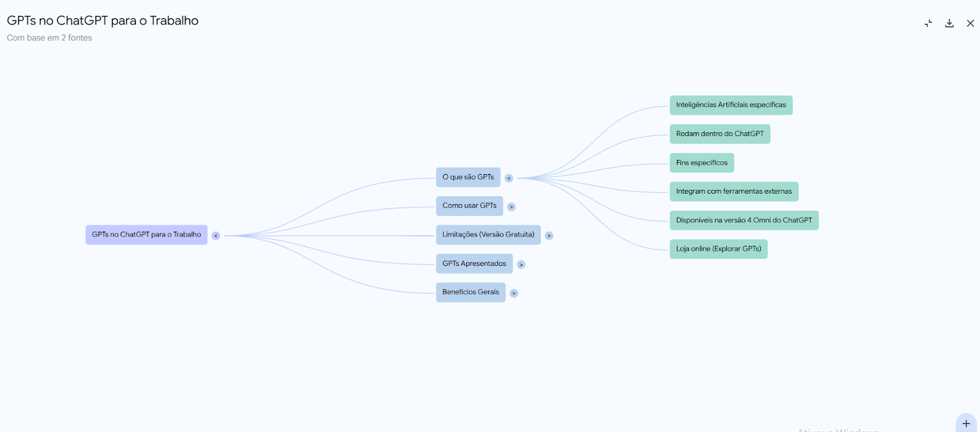Select the 'GPTs Apresentados' node
The height and width of the screenshot is (432, 980).
coord(474,263)
